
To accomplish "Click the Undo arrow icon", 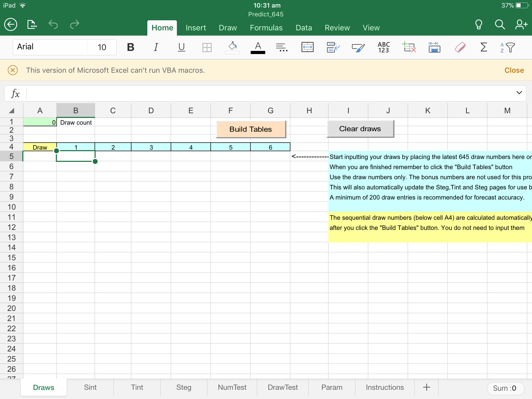I will pyautogui.click(x=53, y=25).
